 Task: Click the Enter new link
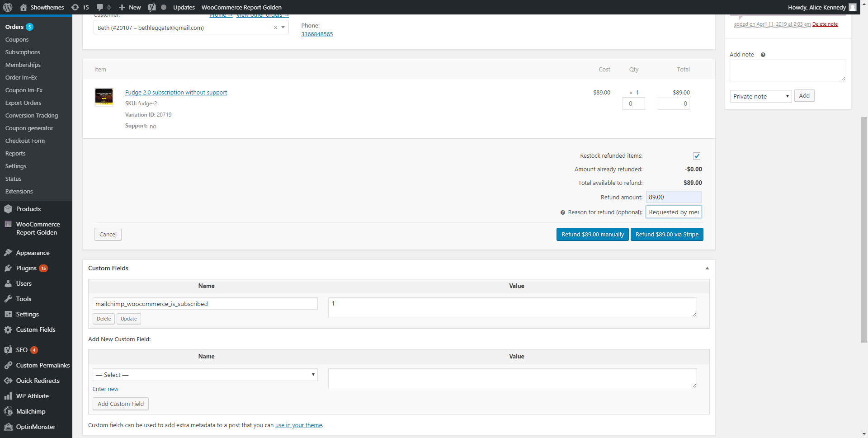[x=105, y=389]
